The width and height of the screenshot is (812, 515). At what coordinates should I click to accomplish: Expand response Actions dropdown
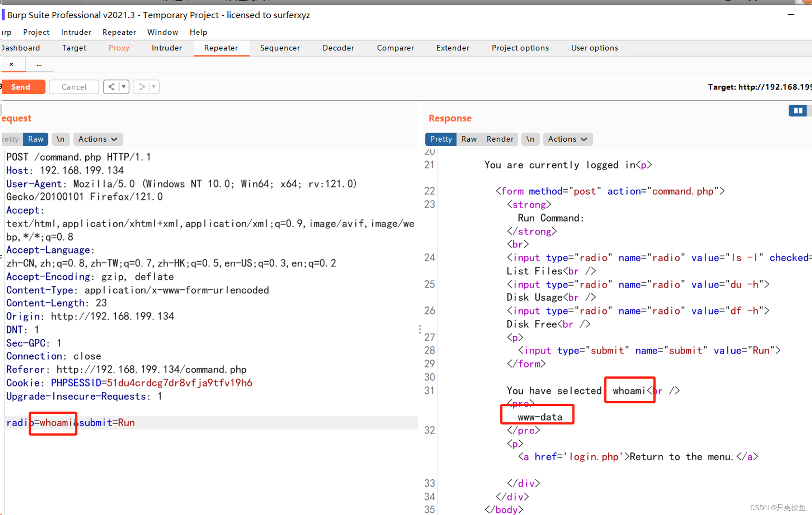568,139
